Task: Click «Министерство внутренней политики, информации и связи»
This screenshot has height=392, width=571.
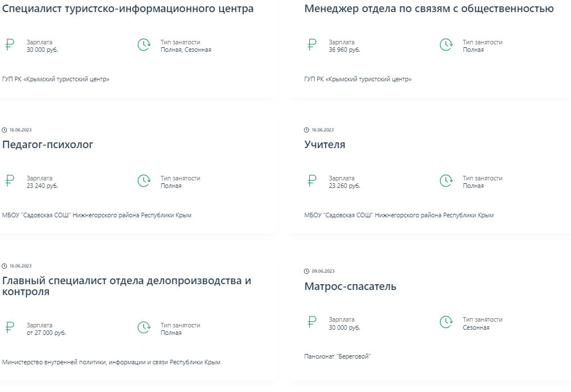Action: pos(113,362)
